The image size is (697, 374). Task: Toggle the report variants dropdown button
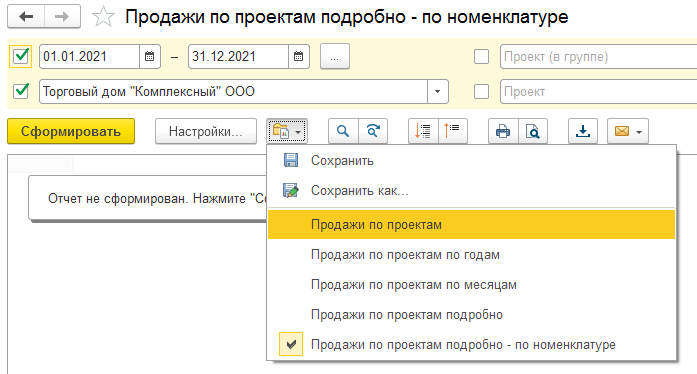click(x=287, y=131)
